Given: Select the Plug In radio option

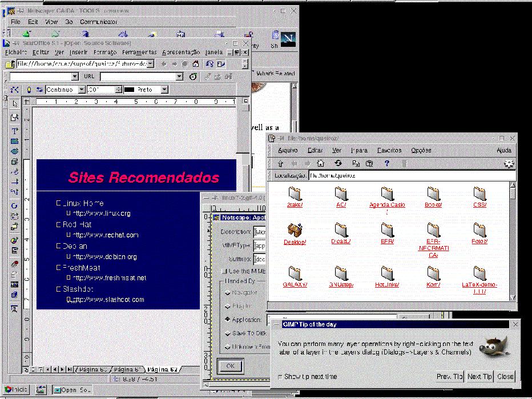Looking at the screenshot, I should pyautogui.click(x=228, y=307).
